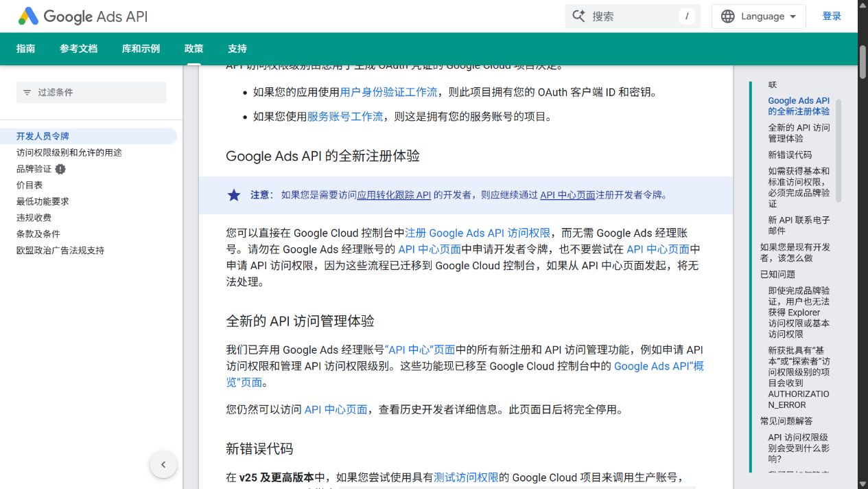Open the 注册 Google Ads API 访问权限 link
Screen dimensions: 868x489
478,233
